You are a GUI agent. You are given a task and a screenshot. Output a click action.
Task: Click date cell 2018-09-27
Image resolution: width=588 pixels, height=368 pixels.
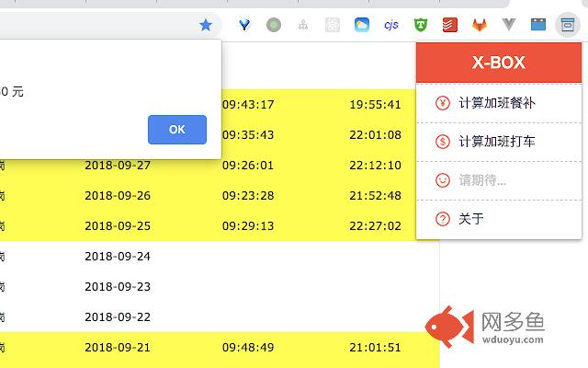(118, 166)
